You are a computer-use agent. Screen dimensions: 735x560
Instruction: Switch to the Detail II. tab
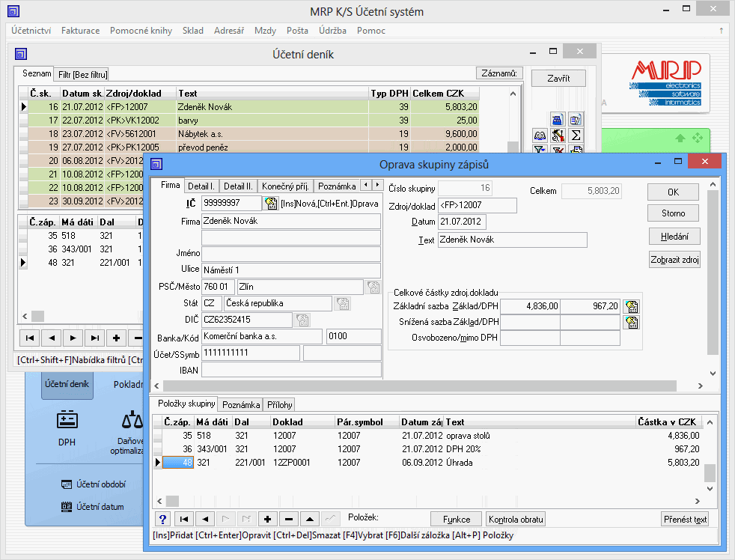(x=240, y=186)
